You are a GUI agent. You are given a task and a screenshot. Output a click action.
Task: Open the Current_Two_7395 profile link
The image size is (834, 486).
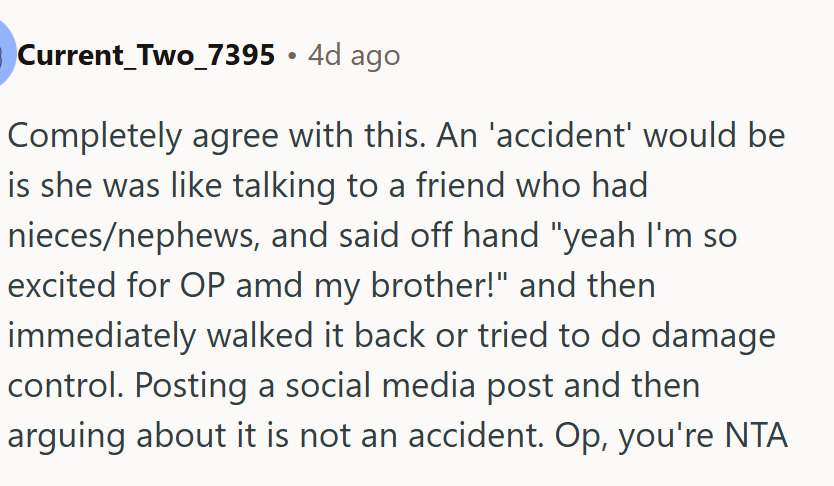point(147,56)
